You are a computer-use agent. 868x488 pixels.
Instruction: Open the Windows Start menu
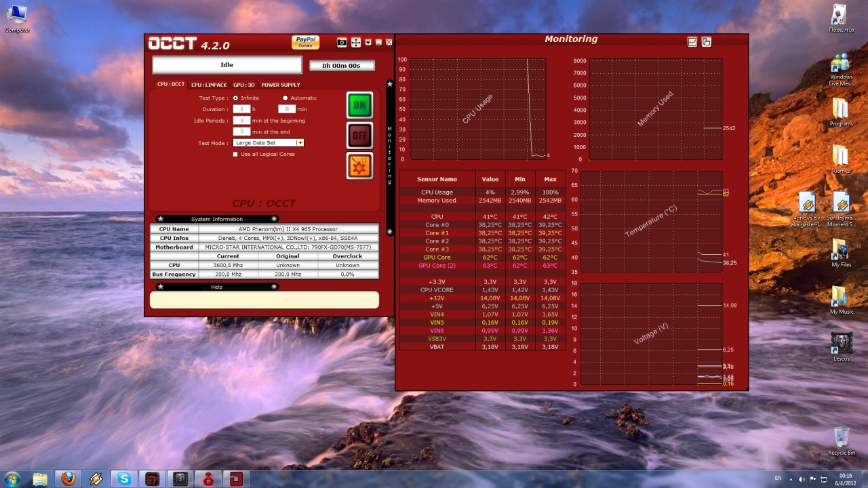pos(12,479)
